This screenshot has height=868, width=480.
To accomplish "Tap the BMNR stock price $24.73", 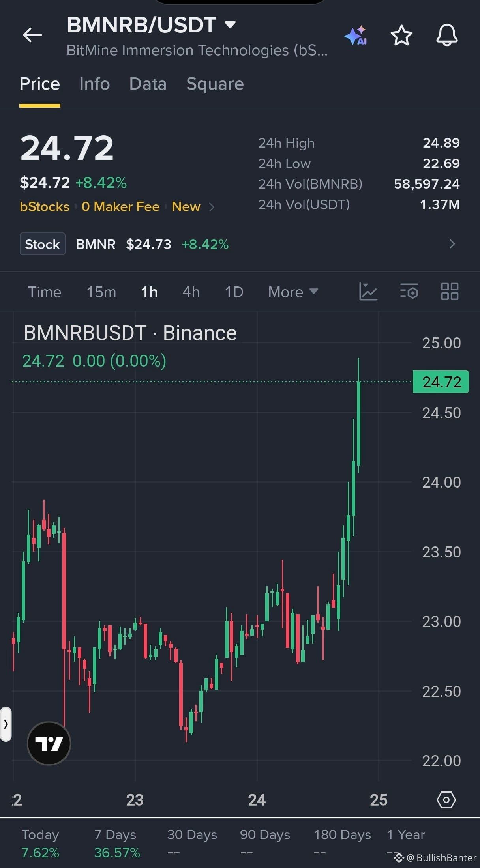I will tap(148, 244).
